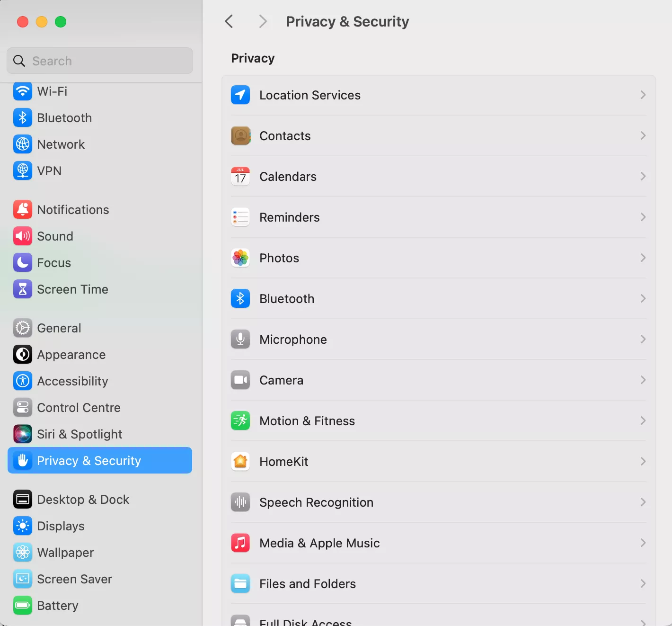672x626 pixels.
Task: Open the Files and Folders row
Action: [x=308, y=584]
